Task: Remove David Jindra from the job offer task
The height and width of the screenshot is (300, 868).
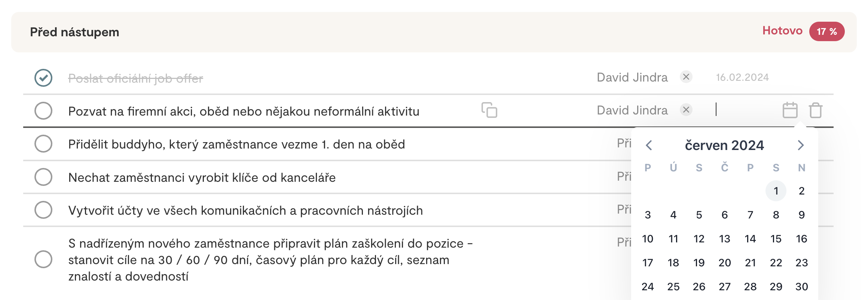Action: point(686,77)
